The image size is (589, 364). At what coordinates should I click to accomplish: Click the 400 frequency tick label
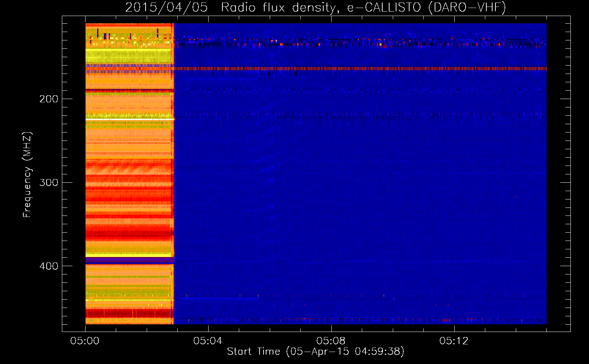49,266
